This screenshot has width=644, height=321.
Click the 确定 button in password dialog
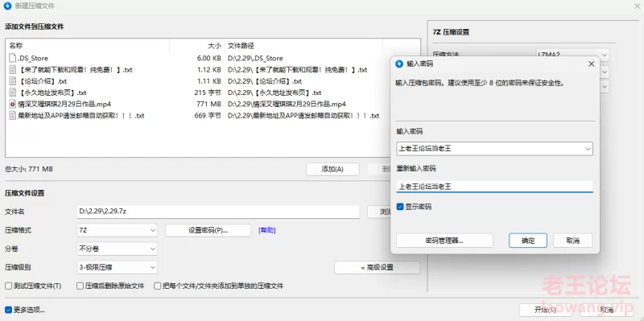(528, 241)
